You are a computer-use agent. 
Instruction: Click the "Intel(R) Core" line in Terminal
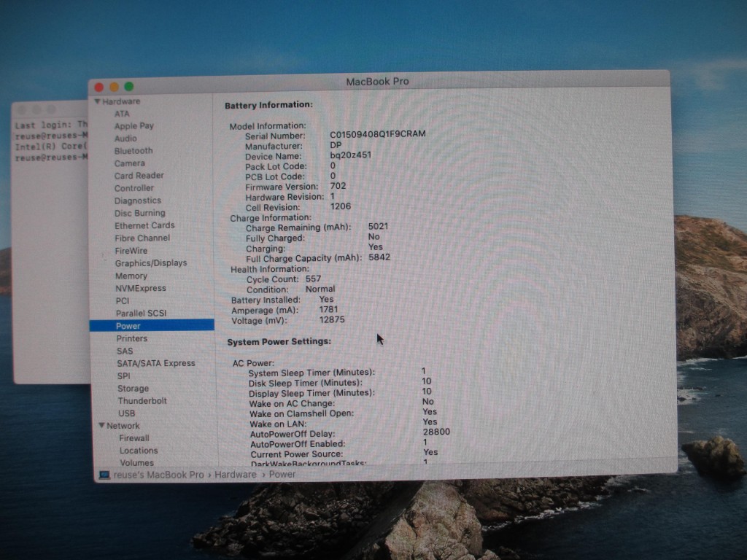[51, 147]
